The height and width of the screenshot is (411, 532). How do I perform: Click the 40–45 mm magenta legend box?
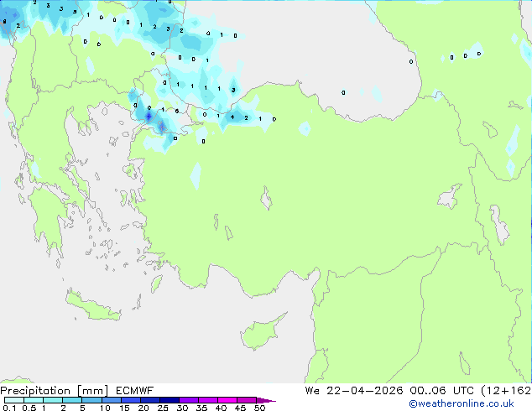click(x=227, y=400)
